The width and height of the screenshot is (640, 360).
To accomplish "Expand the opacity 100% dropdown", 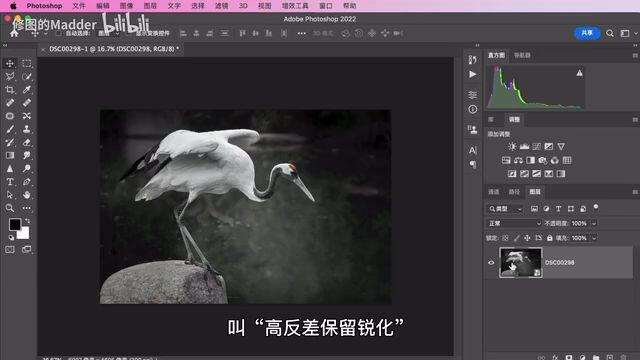I will 594,223.
